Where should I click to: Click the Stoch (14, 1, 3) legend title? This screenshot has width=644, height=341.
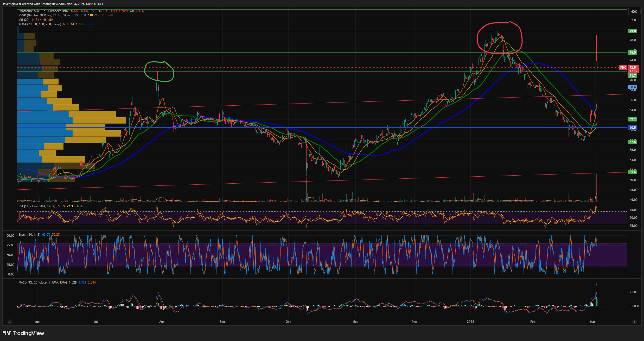click(29, 235)
